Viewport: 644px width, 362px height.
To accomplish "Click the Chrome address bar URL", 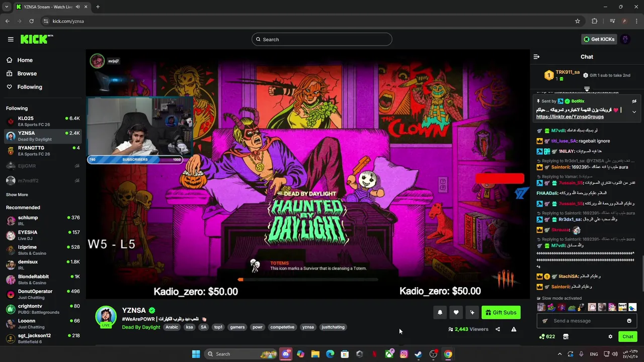I will coord(68,21).
